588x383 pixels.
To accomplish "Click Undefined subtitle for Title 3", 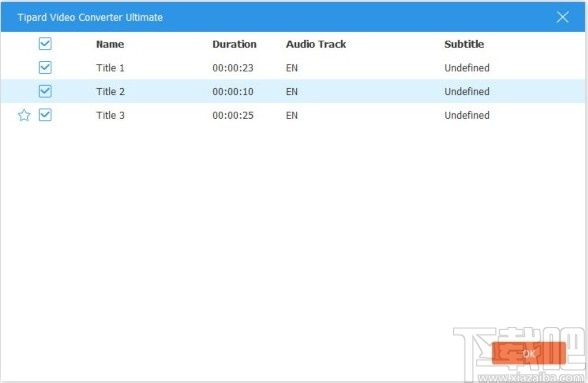I will (x=467, y=115).
